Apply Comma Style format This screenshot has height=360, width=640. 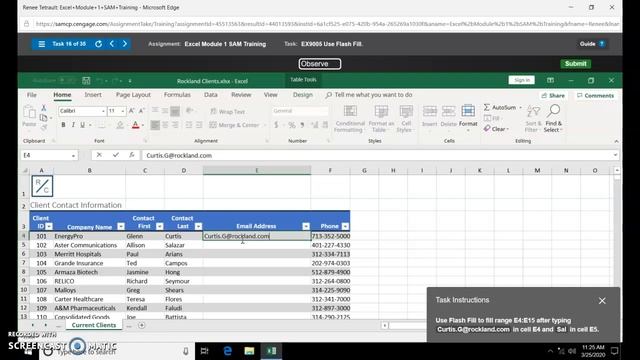(x=302, y=125)
